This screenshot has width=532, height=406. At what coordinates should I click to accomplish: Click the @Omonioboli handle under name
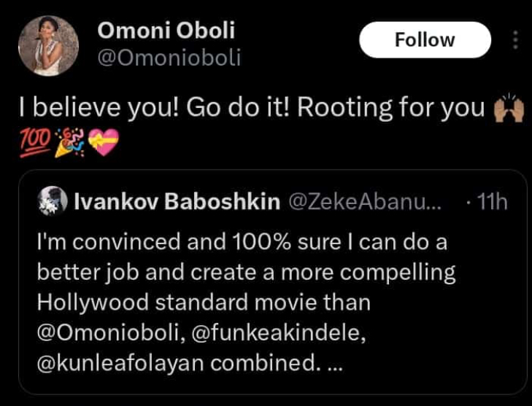(x=168, y=58)
